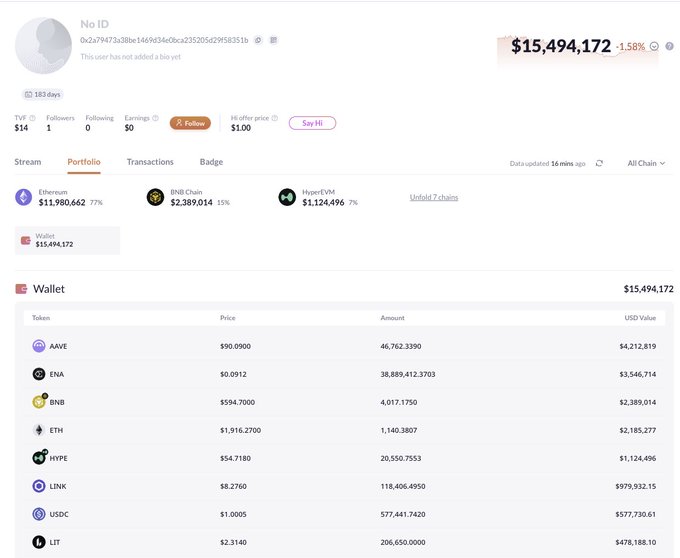Unfold 7 chains link
This screenshot has height=558, width=680.
point(434,197)
